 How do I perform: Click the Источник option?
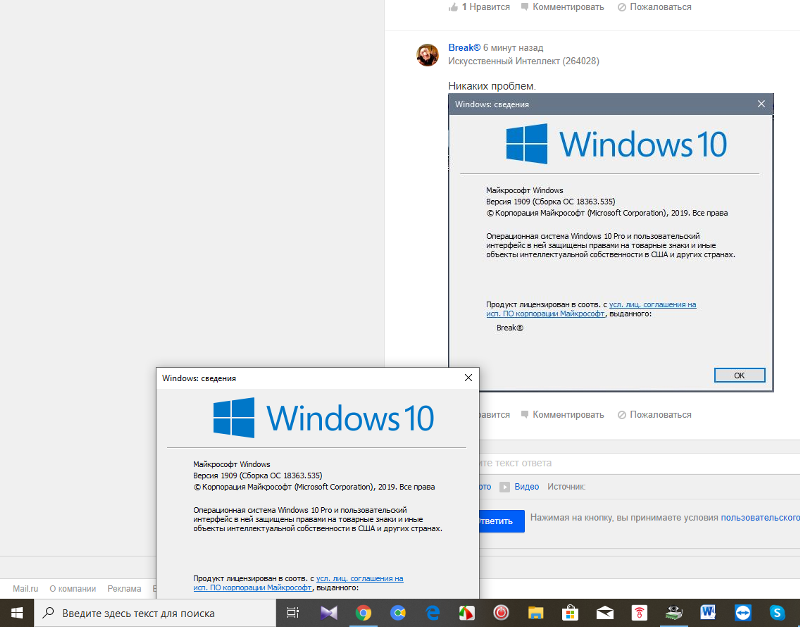(x=566, y=487)
